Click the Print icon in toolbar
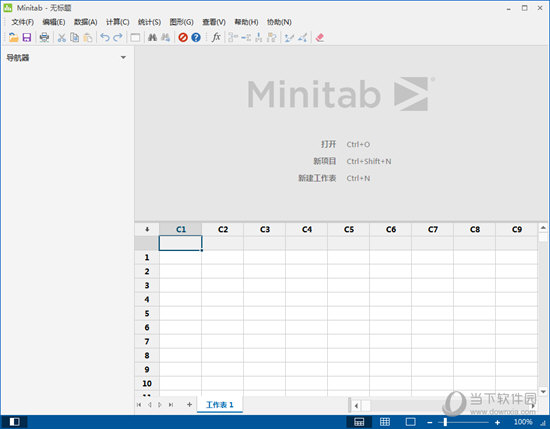 point(44,37)
